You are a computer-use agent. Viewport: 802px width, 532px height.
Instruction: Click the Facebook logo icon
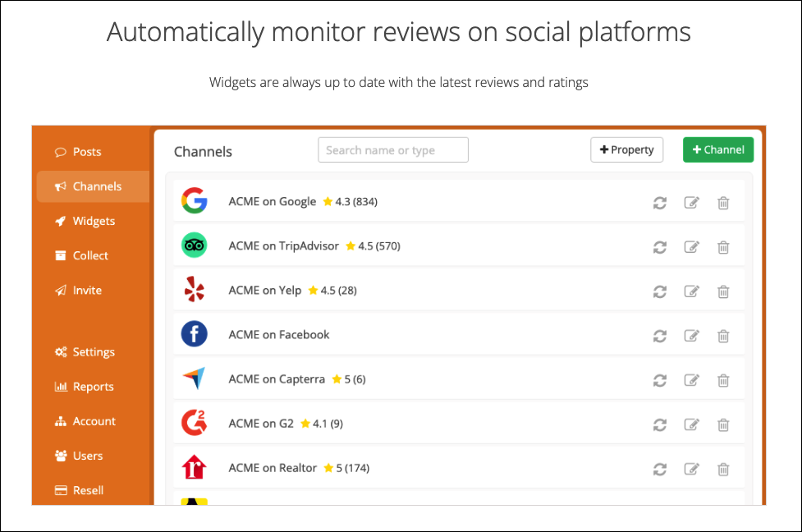pyautogui.click(x=194, y=334)
